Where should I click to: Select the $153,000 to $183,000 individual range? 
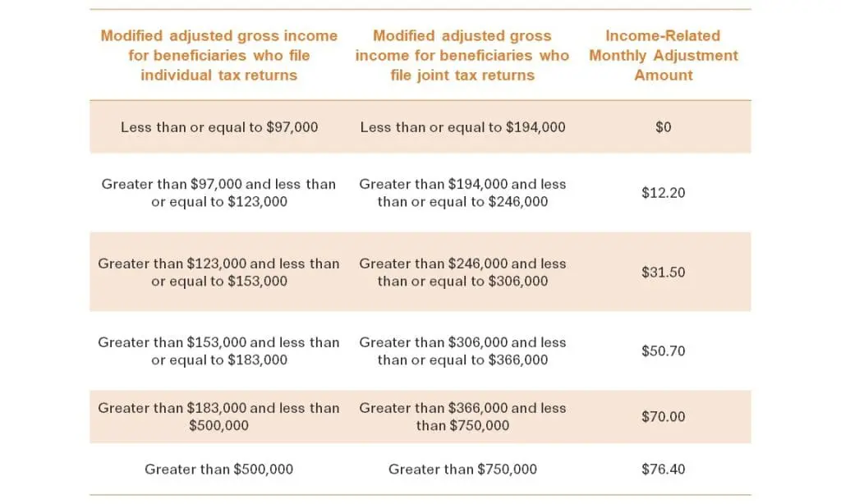(x=218, y=351)
